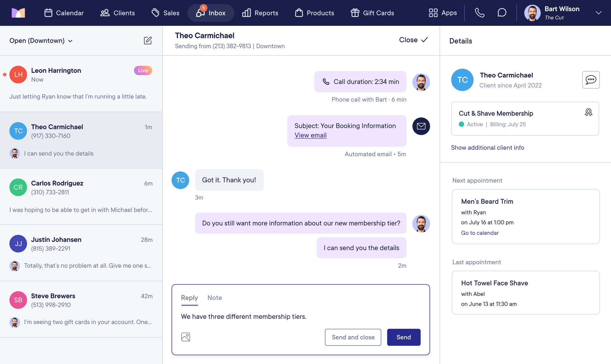The height and width of the screenshot is (364, 611).
Task: Click the attach image icon in reply box
Action: 186,337
